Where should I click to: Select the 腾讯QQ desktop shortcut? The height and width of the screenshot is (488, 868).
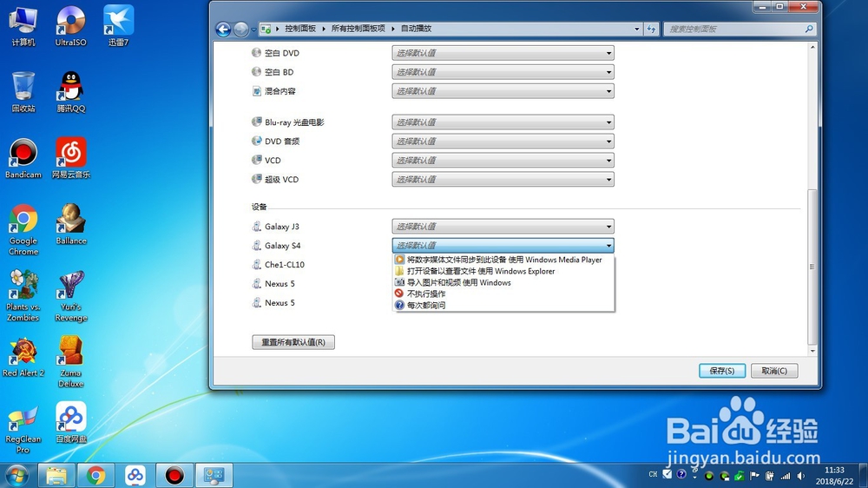point(71,93)
